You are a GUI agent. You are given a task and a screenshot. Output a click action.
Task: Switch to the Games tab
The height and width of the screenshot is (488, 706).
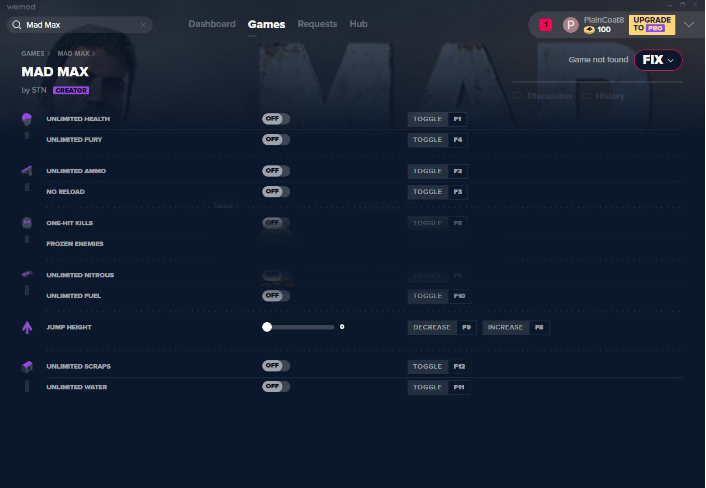click(x=266, y=24)
